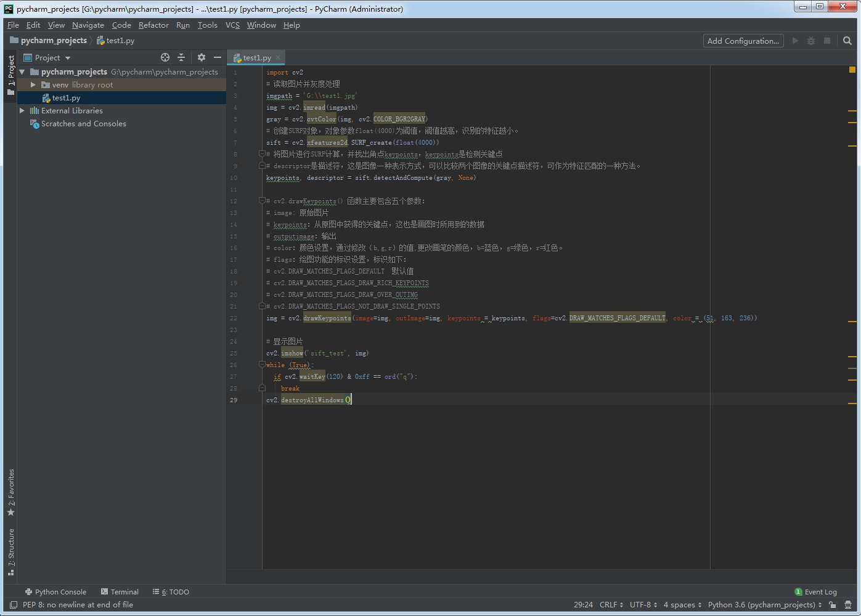This screenshot has height=616, width=861.
Task: Select the project locate/crosshair icon
Action: [x=165, y=57]
